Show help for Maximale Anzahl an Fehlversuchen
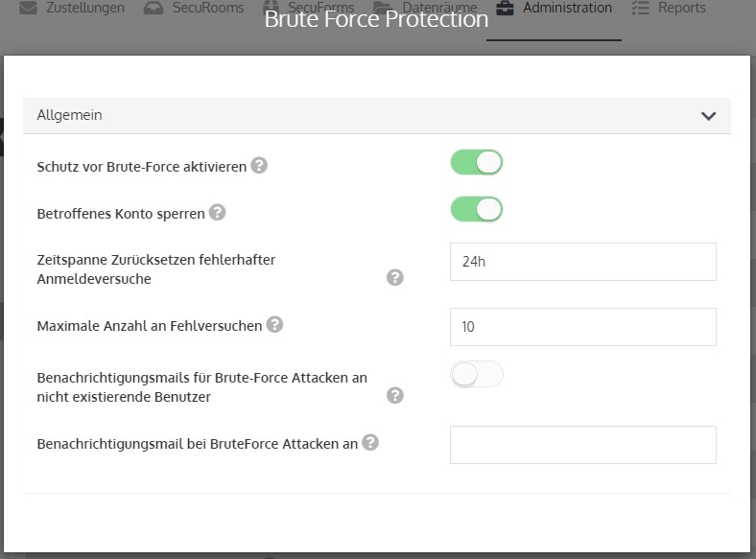 274,324
